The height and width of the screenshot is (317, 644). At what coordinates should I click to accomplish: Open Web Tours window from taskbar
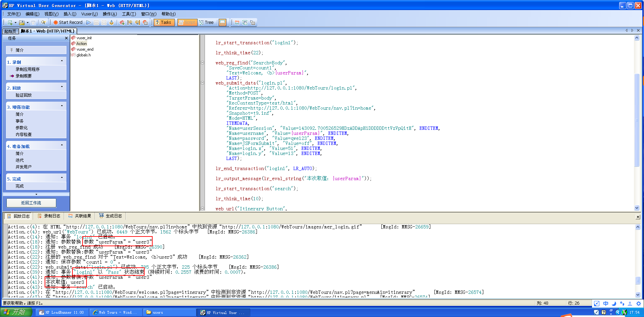coord(115,312)
